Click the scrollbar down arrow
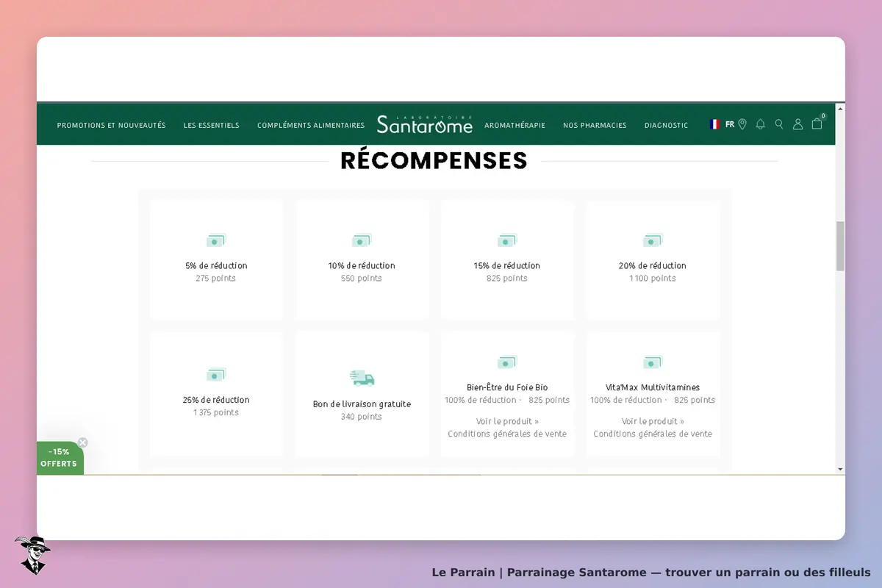This screenshot has height=588, width=882. 840,469
